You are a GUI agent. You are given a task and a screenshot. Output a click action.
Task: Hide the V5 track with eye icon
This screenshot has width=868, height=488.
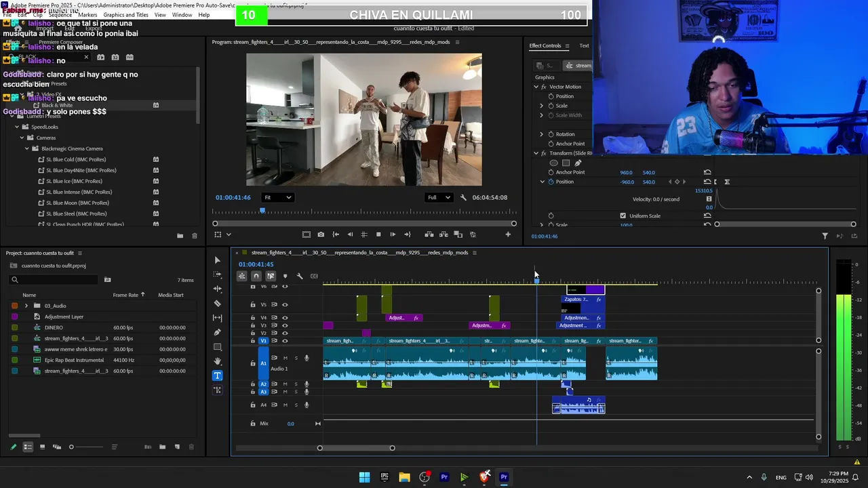[x=285, y=304]
